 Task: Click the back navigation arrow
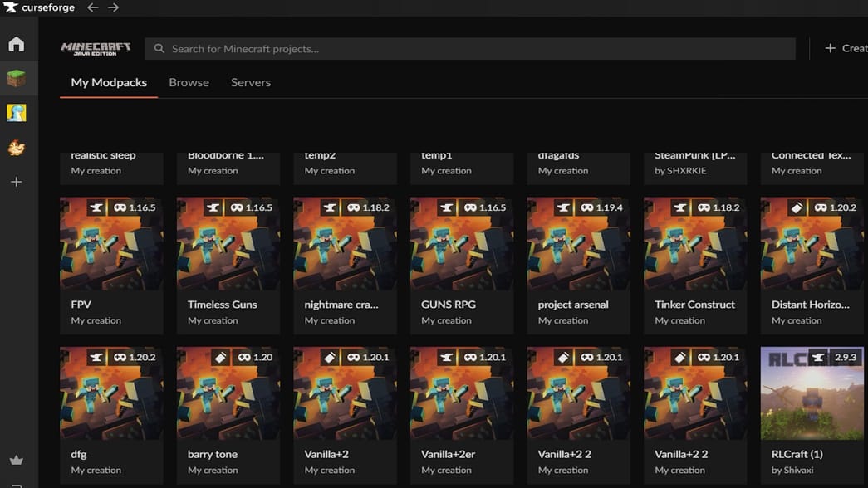tap(91, 7)
